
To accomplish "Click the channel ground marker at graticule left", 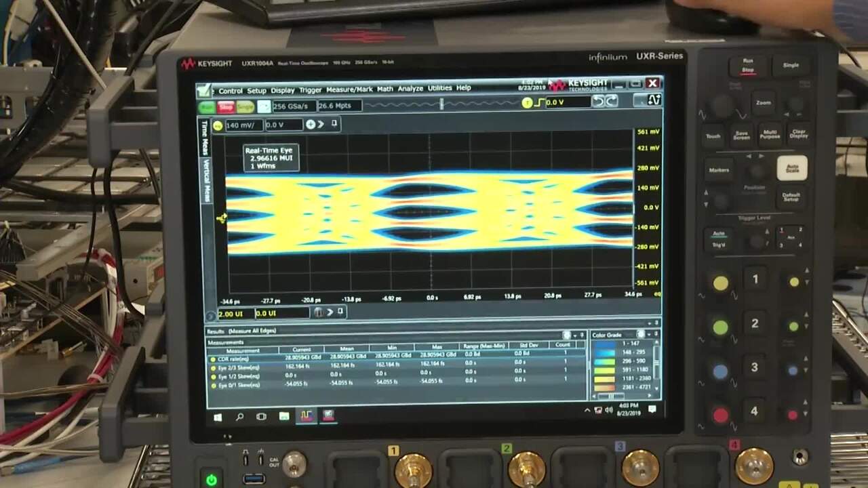I will coord(220,218).
